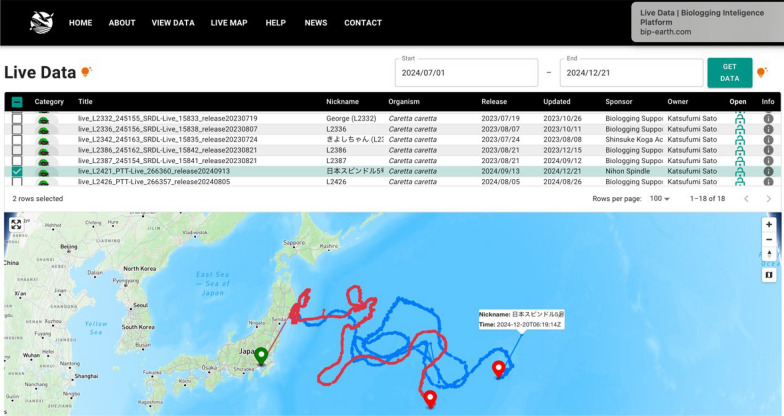Go to the next table page

[769, 199]
